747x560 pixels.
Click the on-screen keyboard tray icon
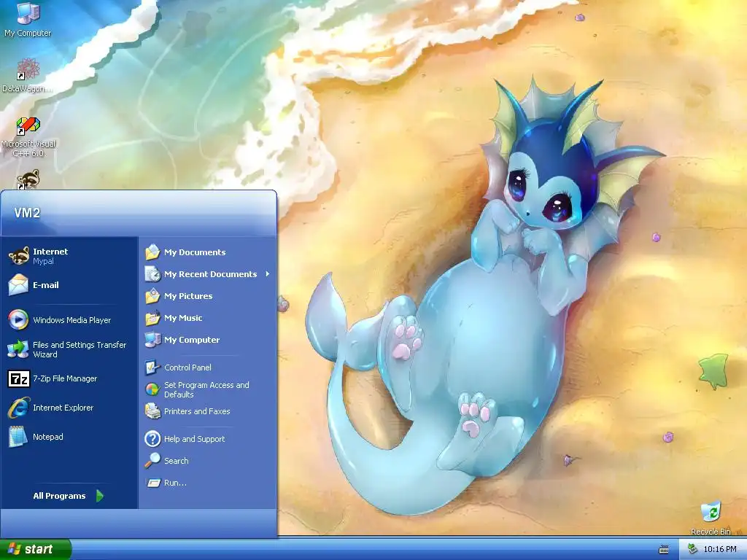point(664,550)
